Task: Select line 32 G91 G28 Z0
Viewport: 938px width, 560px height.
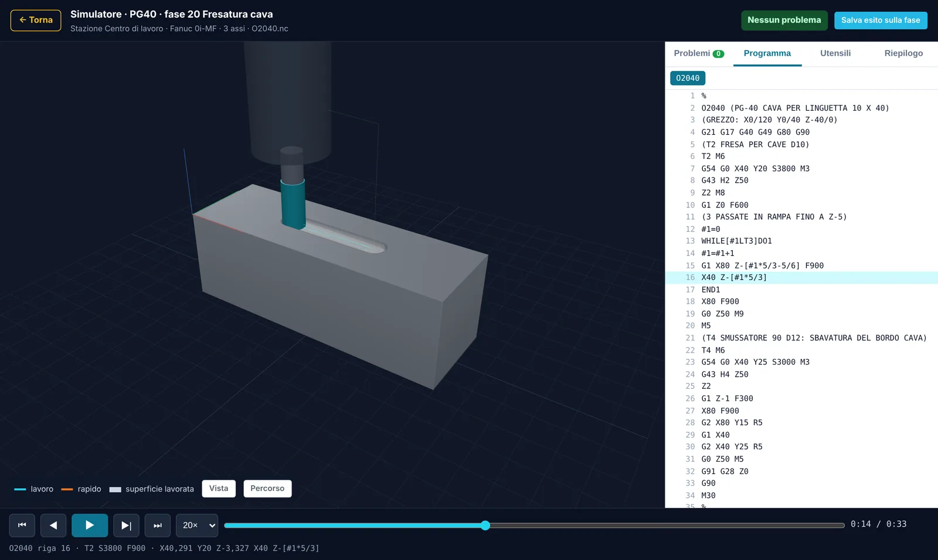Action: click(801, 472)
